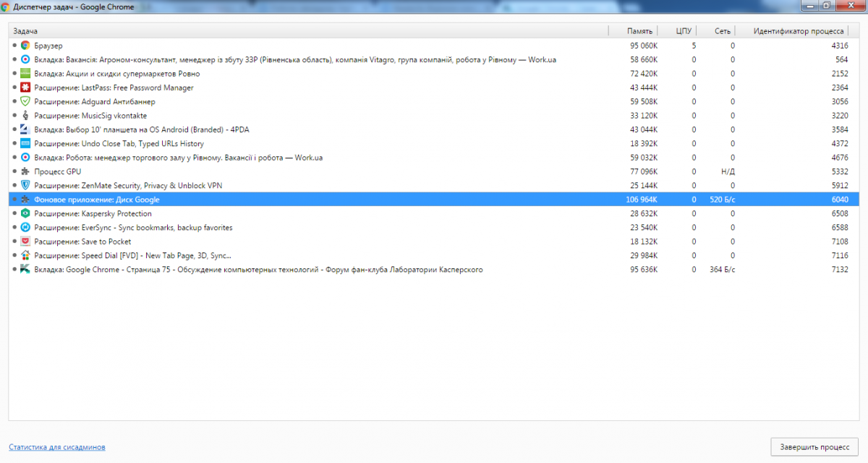
Task: Sort processes by the Сеть column
Action: coord(715,31)
